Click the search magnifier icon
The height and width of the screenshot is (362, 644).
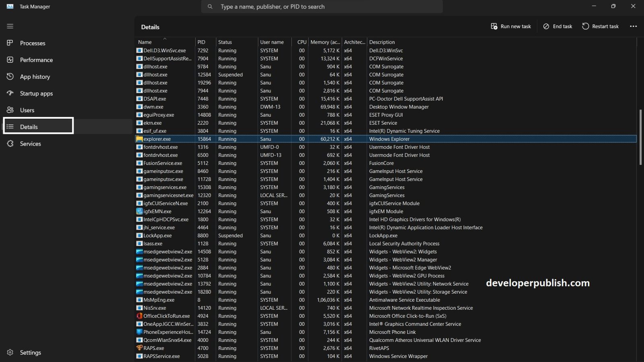(210, 6)
